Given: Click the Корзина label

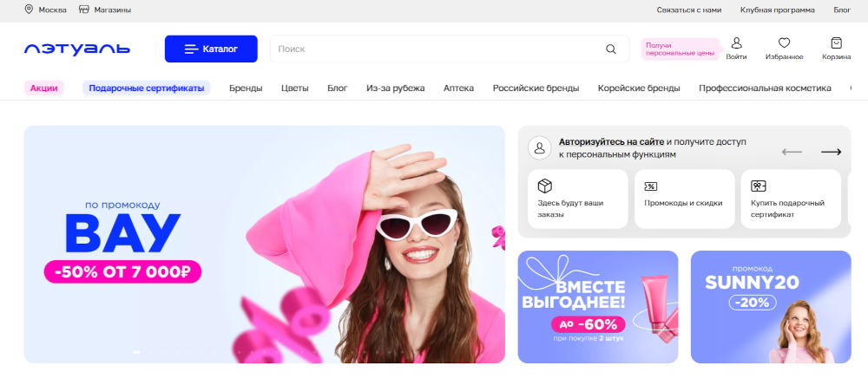Looking at the screenshot, I should coord(836,56).
